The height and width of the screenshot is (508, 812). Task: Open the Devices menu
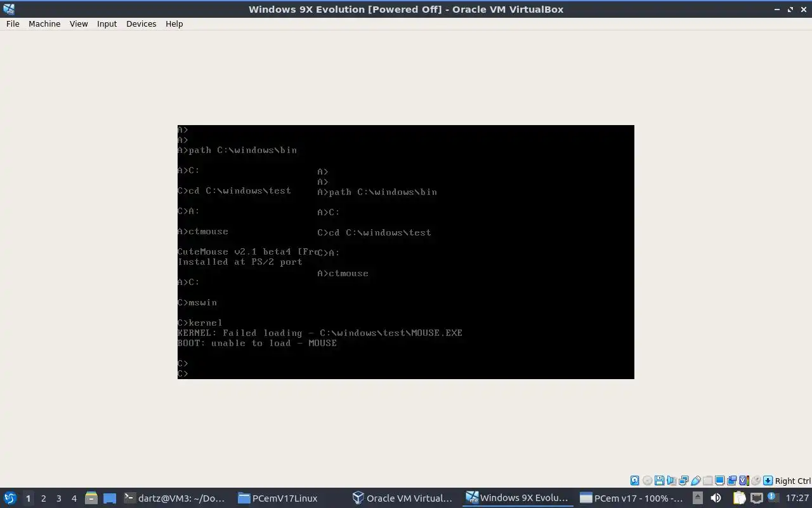pos(141,23)
